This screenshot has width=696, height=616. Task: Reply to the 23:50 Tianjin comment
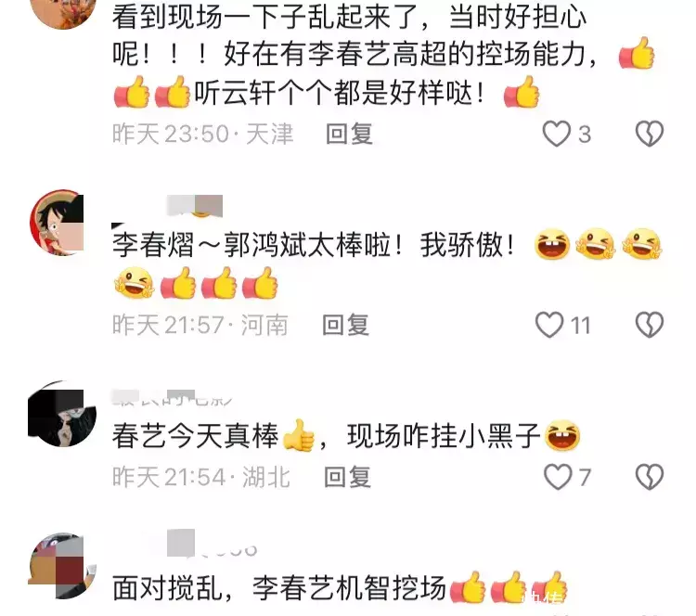pyautogui.click(x=349, y=134)
